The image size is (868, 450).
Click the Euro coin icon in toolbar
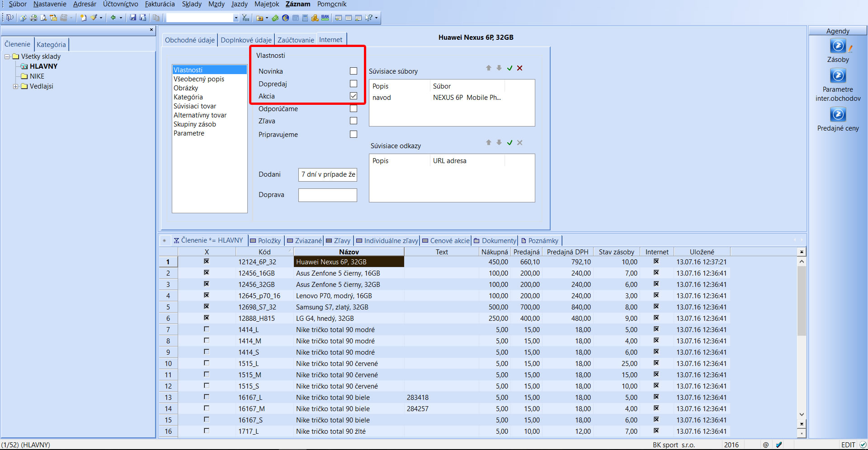pyautogui.click(x=285, y=18)
